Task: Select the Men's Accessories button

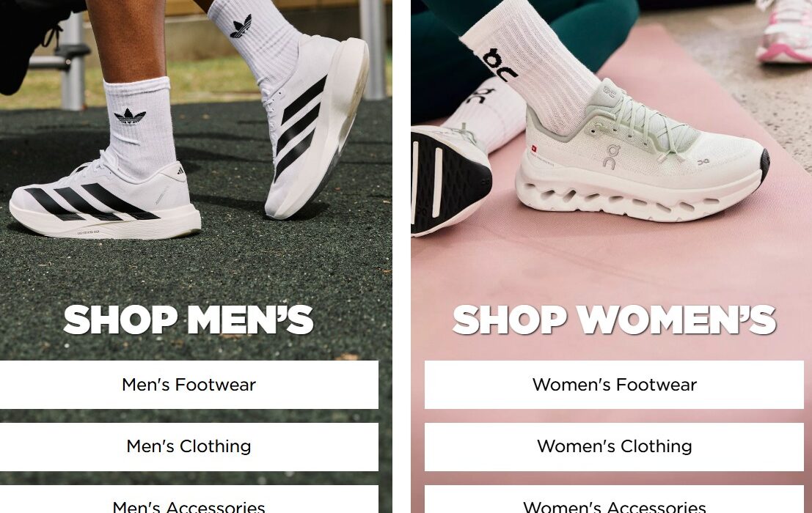Action: click(x=189, y=501)
